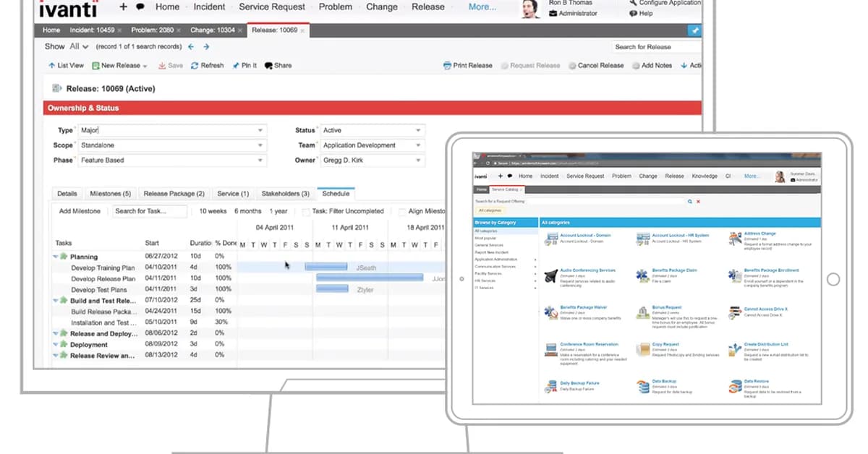Collapse the Planning milestone group
868x454 pixels.
click(56, 257)
